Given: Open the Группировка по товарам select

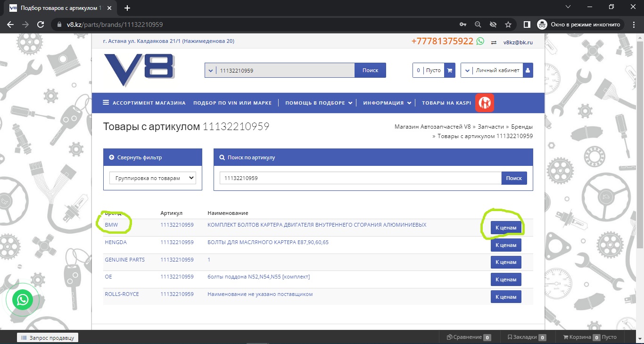Looking at the screenshot, I should [153, 178].
